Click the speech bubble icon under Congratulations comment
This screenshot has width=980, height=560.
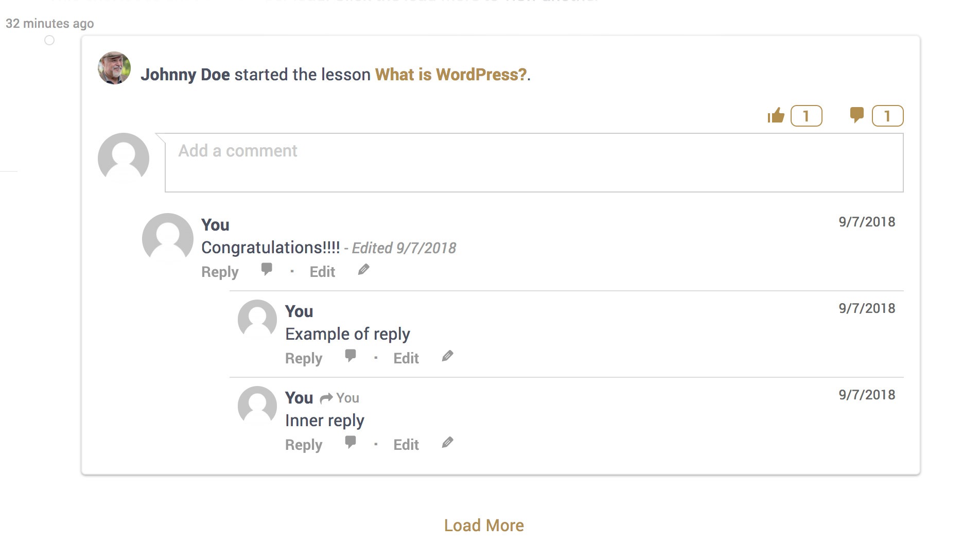tap(267, 269)
